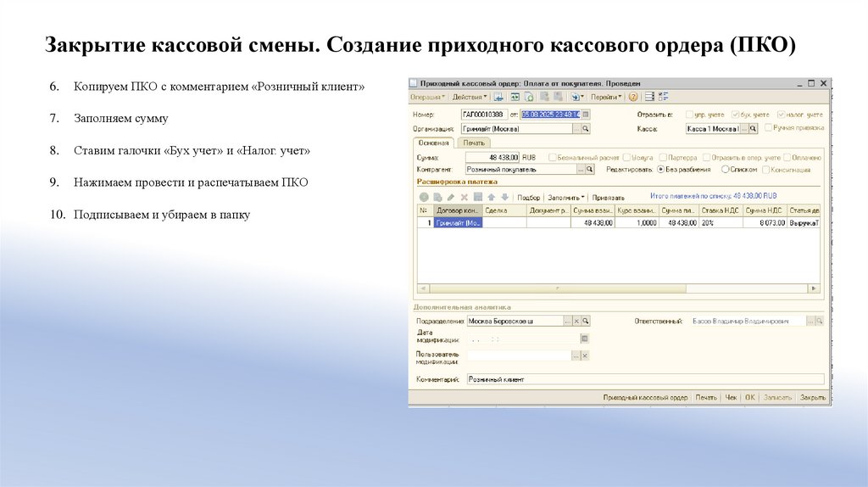Click right arrow of table horizontal scrollbar

813,288
